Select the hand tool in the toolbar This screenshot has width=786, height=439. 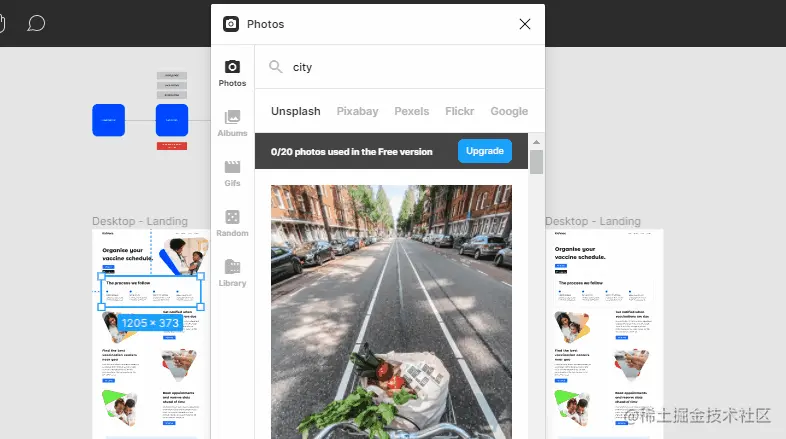coord(2,24)
